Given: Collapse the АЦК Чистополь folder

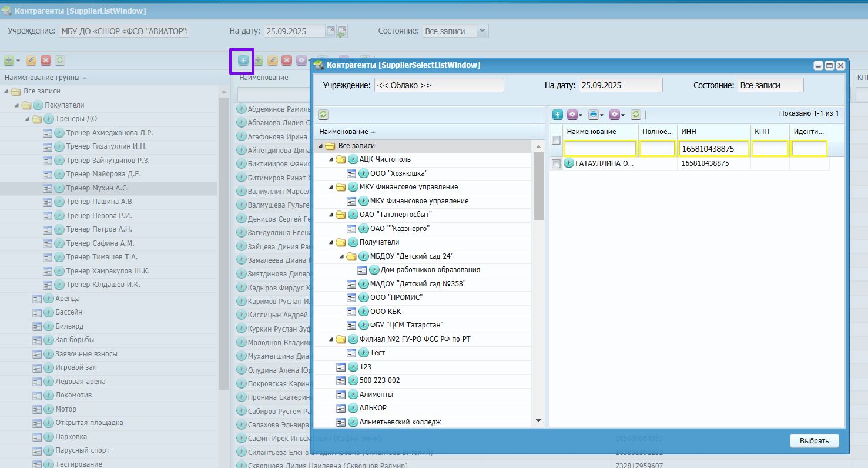Looking at the screenshot, I should (x=331, y=159).
